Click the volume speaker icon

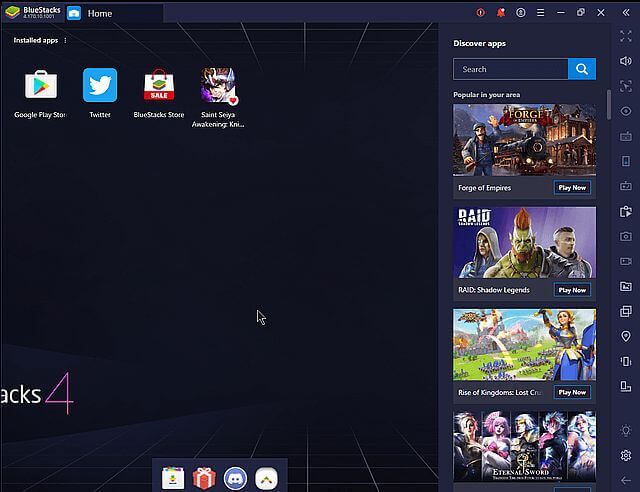626,61
